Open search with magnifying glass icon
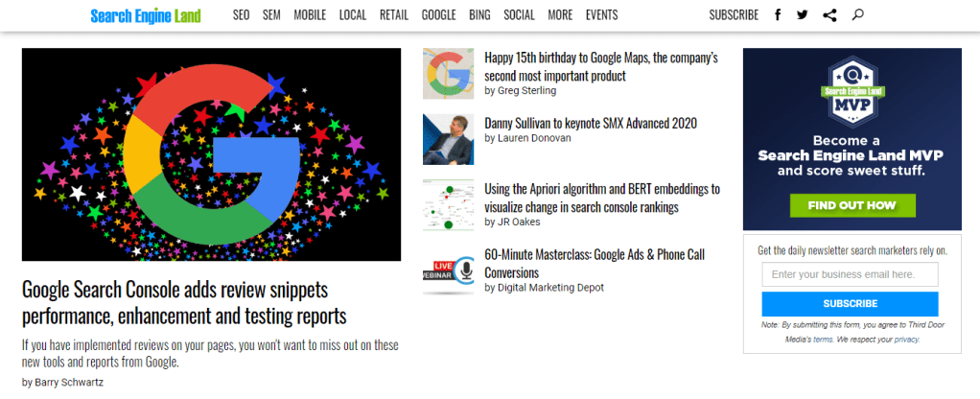The image size is (980, 399). 857,15
